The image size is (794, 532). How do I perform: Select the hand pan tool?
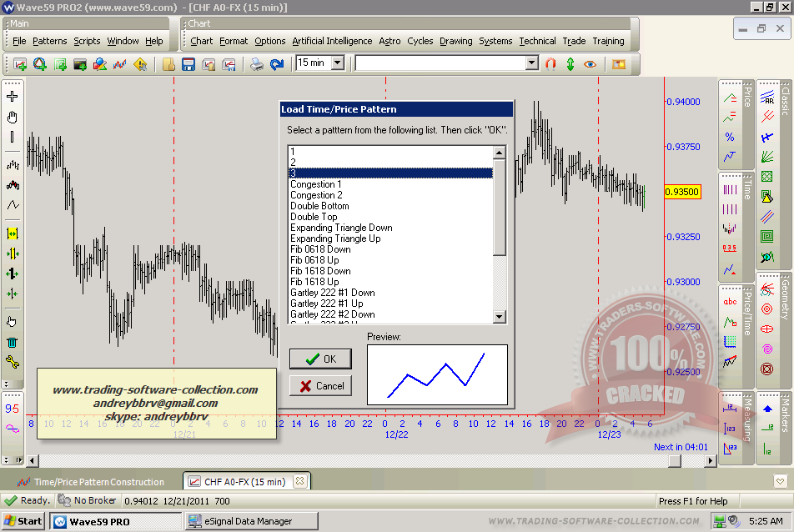(12, 117)
